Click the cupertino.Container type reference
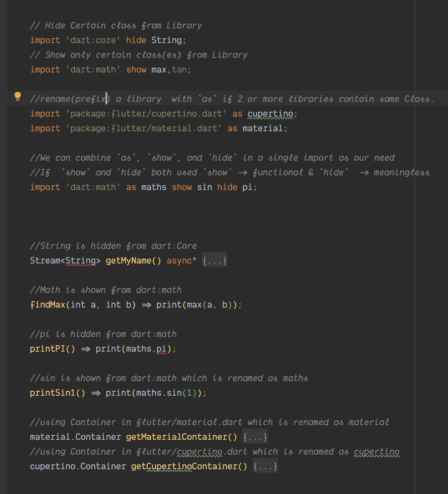448x494 pixels. point(77,466)
